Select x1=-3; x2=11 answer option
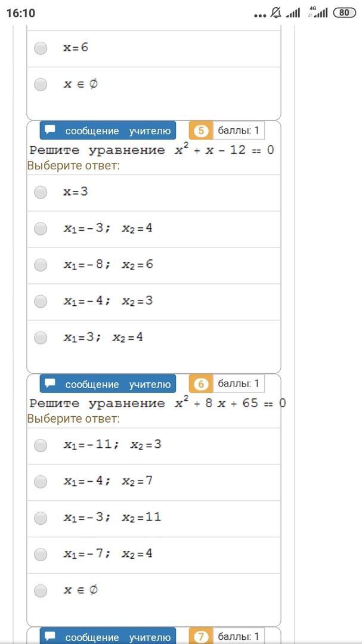This screenshot has height=644, width=362. [41, 518]
